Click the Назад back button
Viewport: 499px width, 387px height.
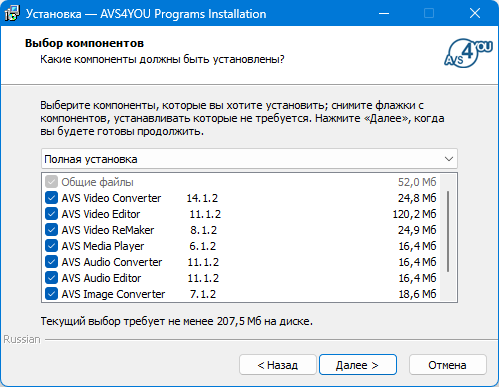click(x=278, y=365)
